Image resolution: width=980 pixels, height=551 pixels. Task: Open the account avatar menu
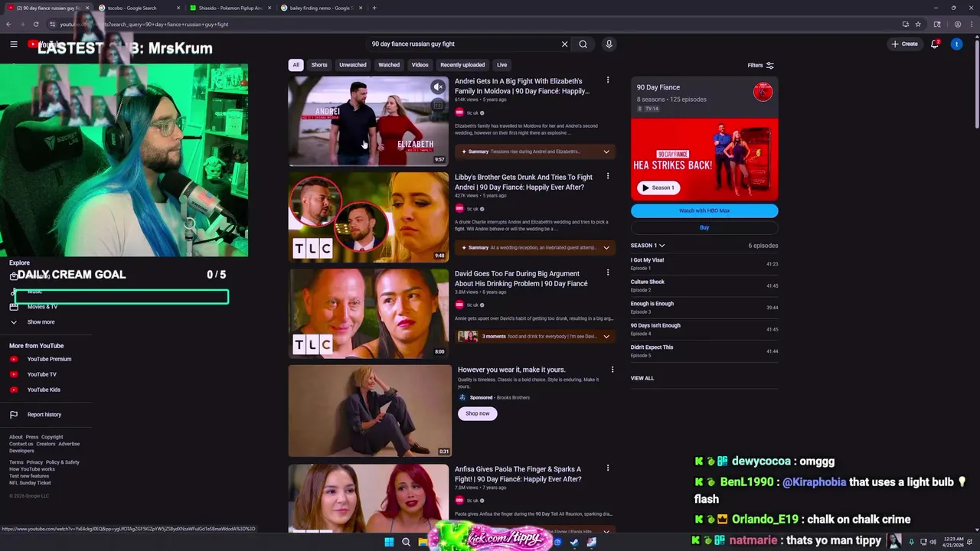[956, 44]
